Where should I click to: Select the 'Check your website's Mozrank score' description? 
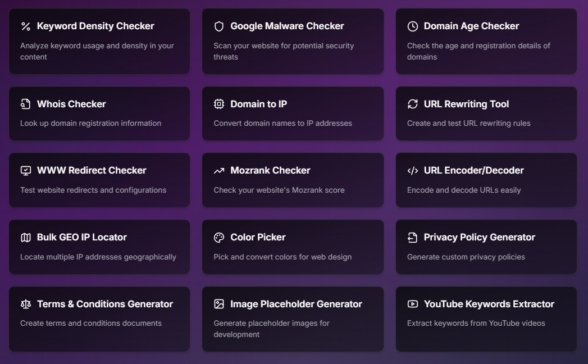point(279,190)
